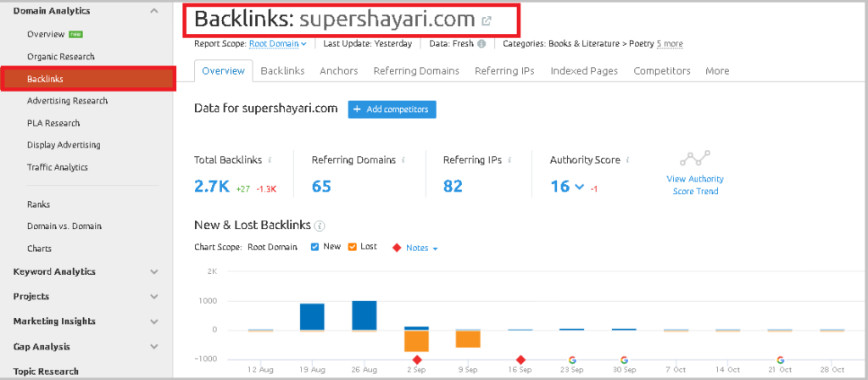Click info icon beside Total Backlinks
The image size is (868, 380).
(x=270, y=160)
